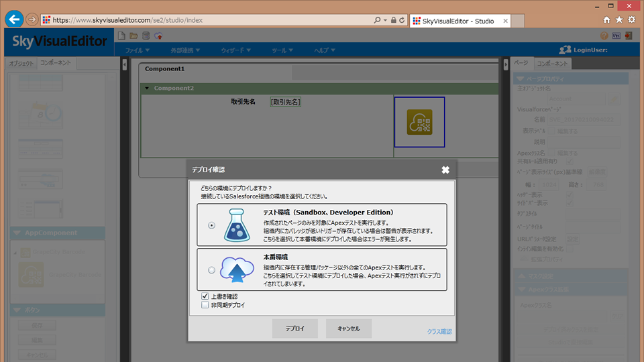Switch to the オブジェクト tab
The image size is (644, 362).
click(x=21, y=64)
